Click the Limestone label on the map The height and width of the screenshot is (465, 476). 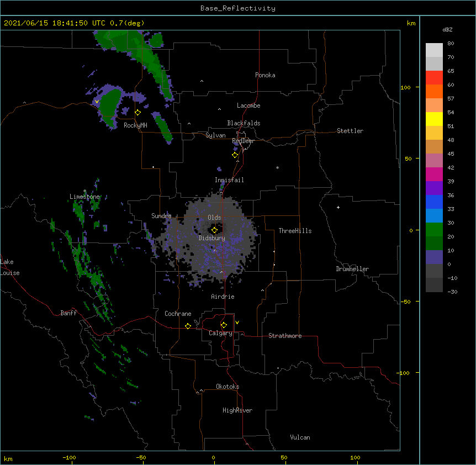click(x=84, y=197)
